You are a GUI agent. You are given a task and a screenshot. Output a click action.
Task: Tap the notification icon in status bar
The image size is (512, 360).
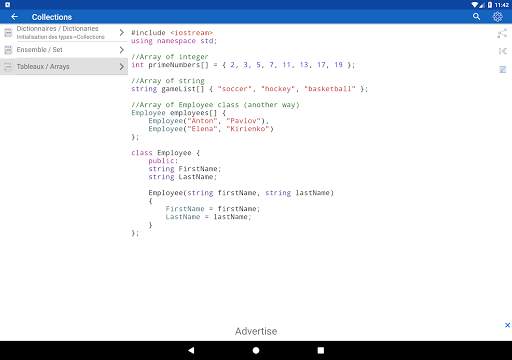tap(7, 5)
